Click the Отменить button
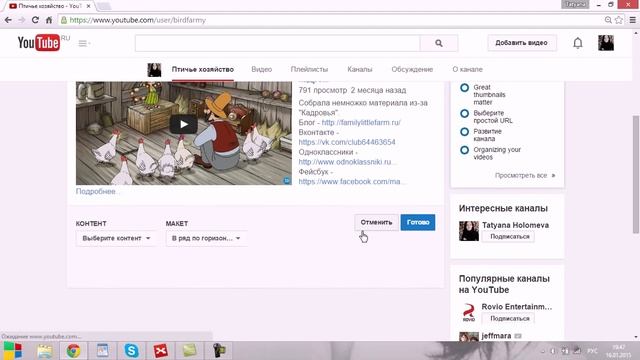 click(376, 222)
